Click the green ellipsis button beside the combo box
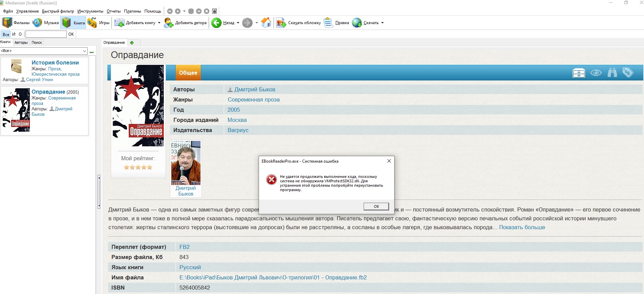Image resolution: width=644 pixels, height=294 pixels. pyautogui.click(x=91, y=52)
